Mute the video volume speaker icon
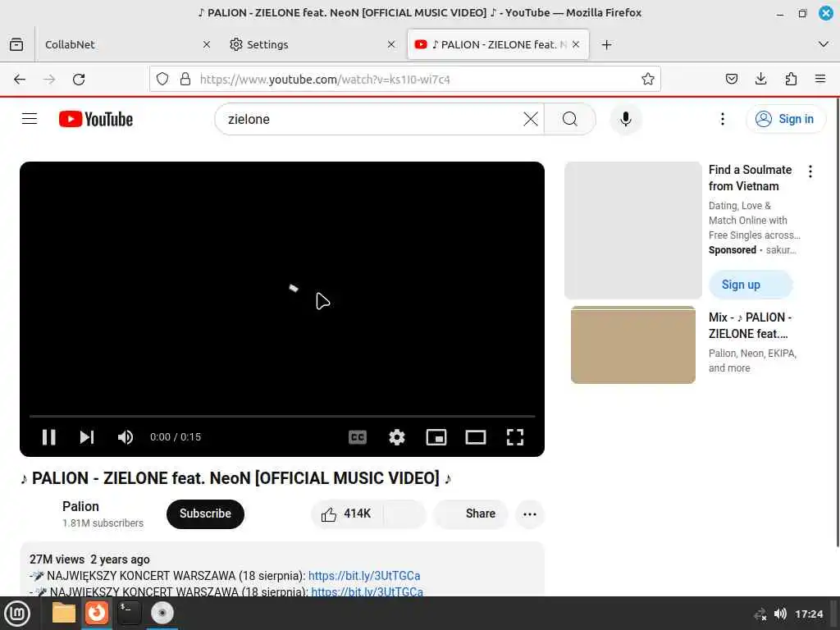This screenshot has width=840, height=630. tap(126, 437)
